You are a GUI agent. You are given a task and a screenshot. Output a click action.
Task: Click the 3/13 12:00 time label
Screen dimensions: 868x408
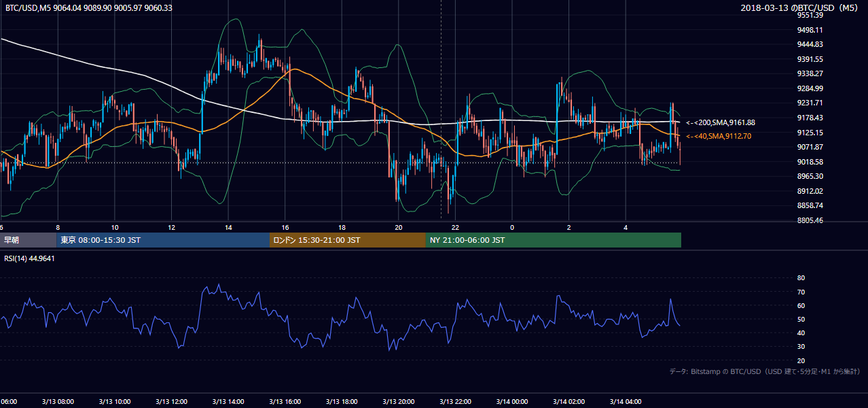171,402
